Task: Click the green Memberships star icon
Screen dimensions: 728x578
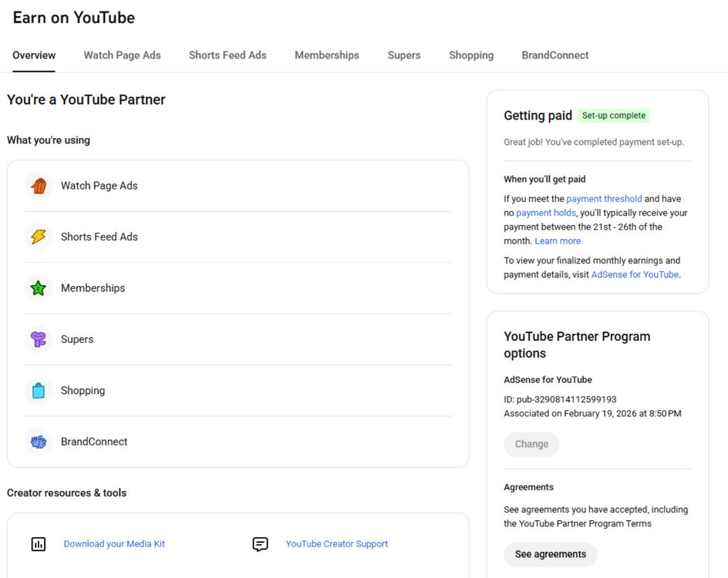Action: tap(39, 288)
